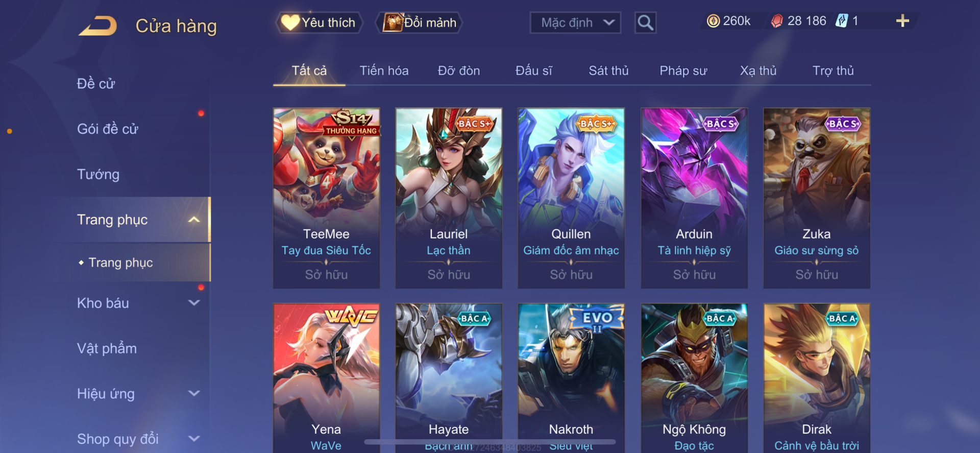
Task: Open the Tướng sidebar menu
Action: pos(98,174)
